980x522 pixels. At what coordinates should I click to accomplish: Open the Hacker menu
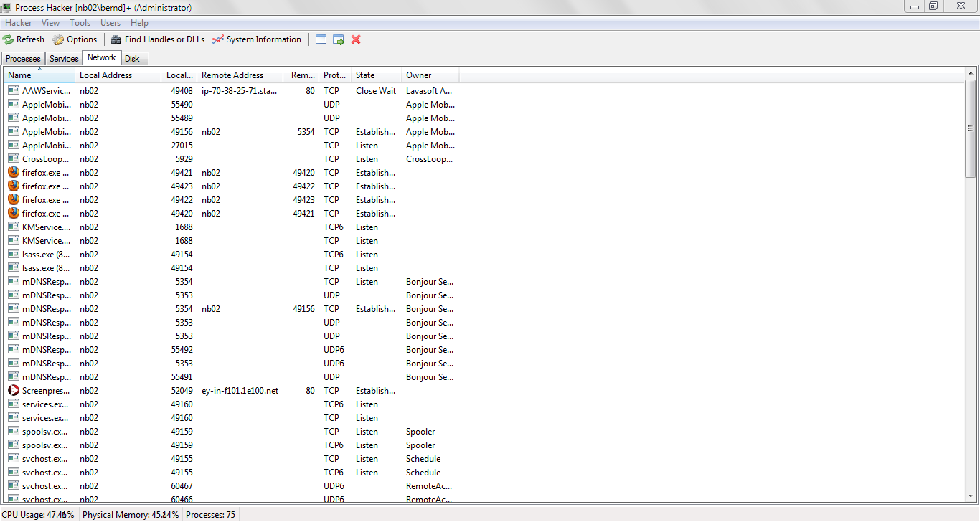[x=18, y=22]
